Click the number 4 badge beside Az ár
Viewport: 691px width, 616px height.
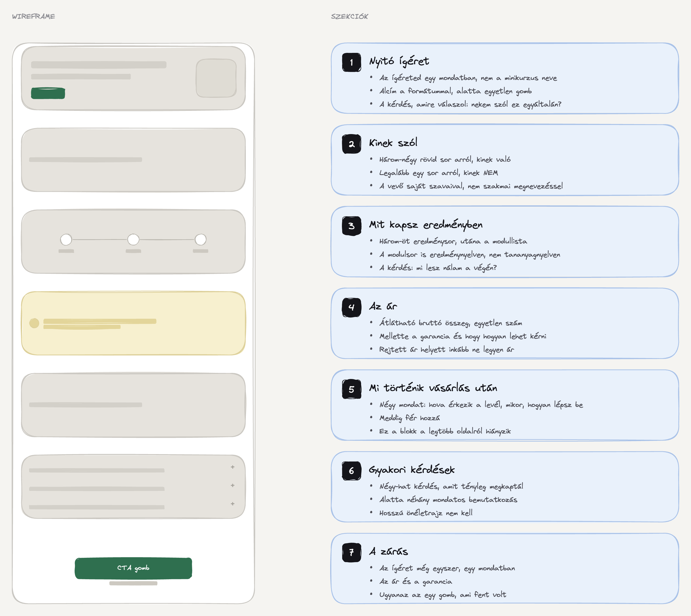click(x=351, y=307)
